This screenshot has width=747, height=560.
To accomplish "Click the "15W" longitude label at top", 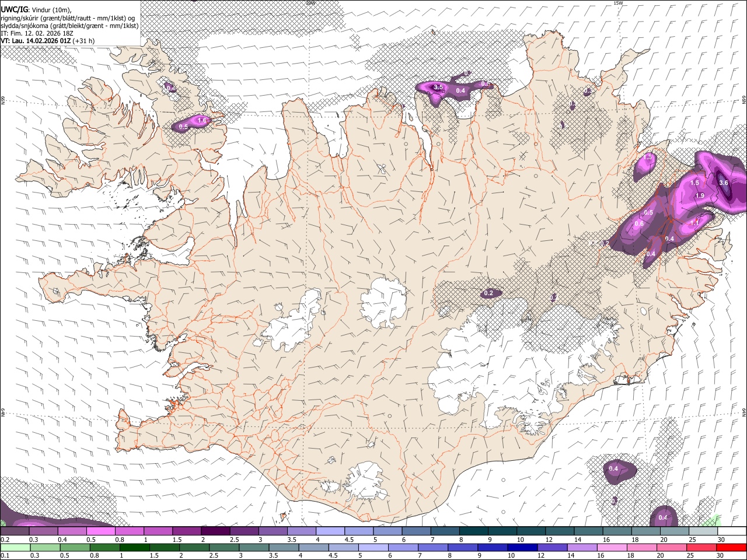I will tap(618, 3).
